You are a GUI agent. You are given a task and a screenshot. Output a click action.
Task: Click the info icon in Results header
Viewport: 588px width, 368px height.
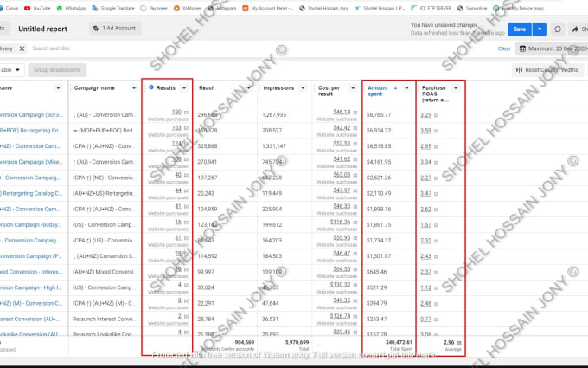[151, 87]
